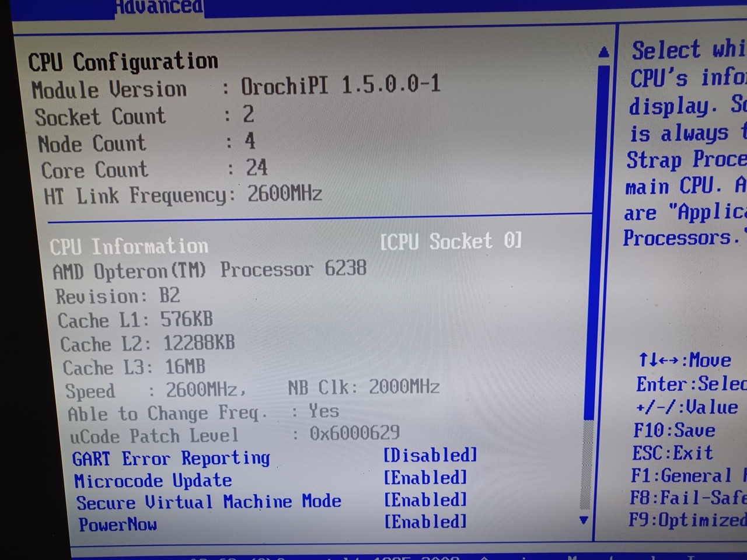Viewport: 747px width, 560px height.
Task: Open the [Enabled] value for Microcode Update
Action: pos(425,477)
